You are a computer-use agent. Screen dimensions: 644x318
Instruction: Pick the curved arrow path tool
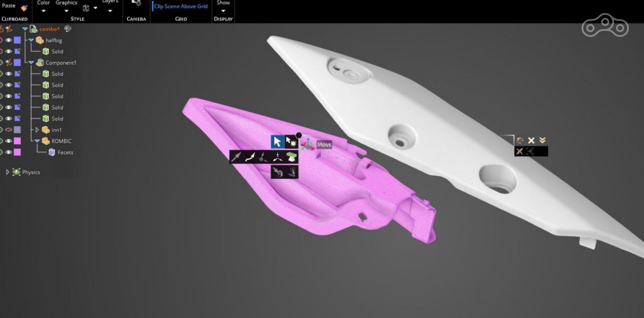coord(250,157)
